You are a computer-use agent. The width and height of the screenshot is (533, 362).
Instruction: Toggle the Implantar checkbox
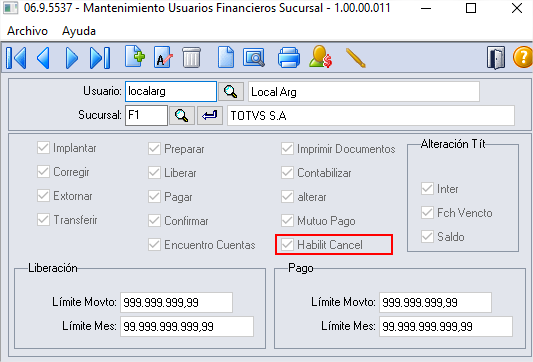coord(43,148)
